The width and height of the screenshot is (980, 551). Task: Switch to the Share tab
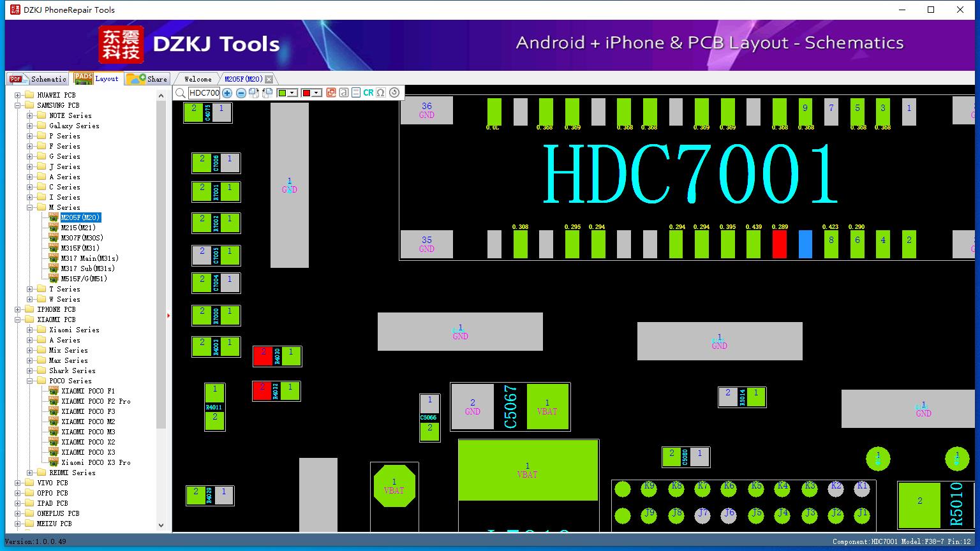pyautogui.click(x=147, y=79)
